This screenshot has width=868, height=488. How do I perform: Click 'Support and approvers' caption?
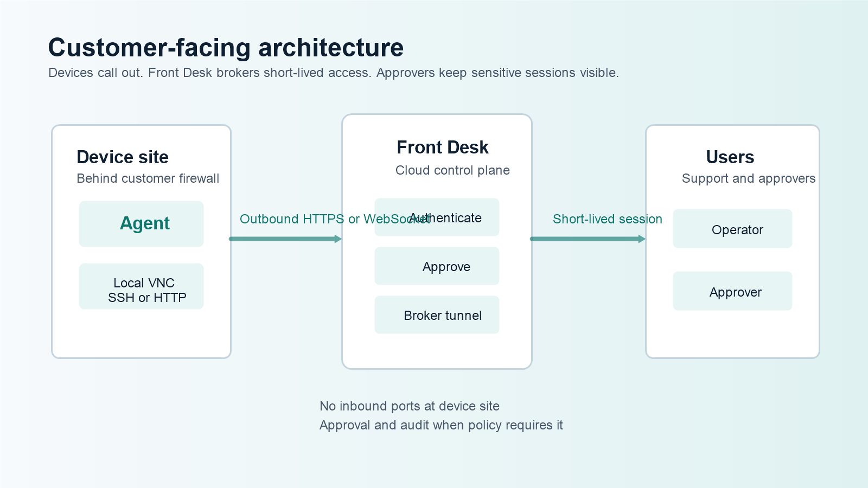tap(749, 178)
